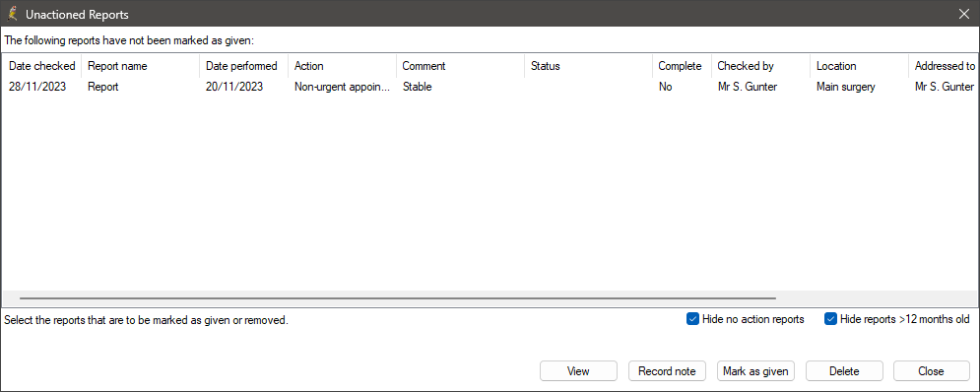Sort by Date performed column header

[x=243, y=66]
